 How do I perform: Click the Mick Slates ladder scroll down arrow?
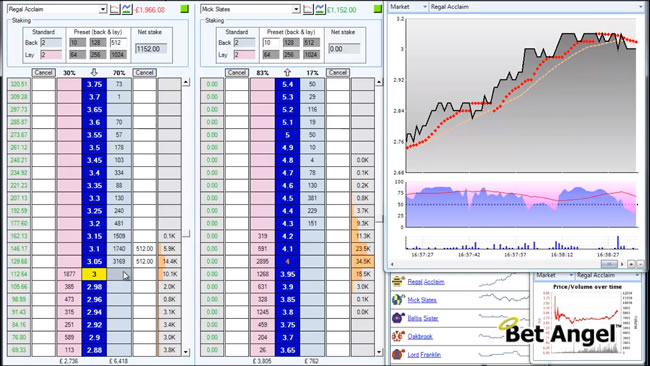click(379, 352)
